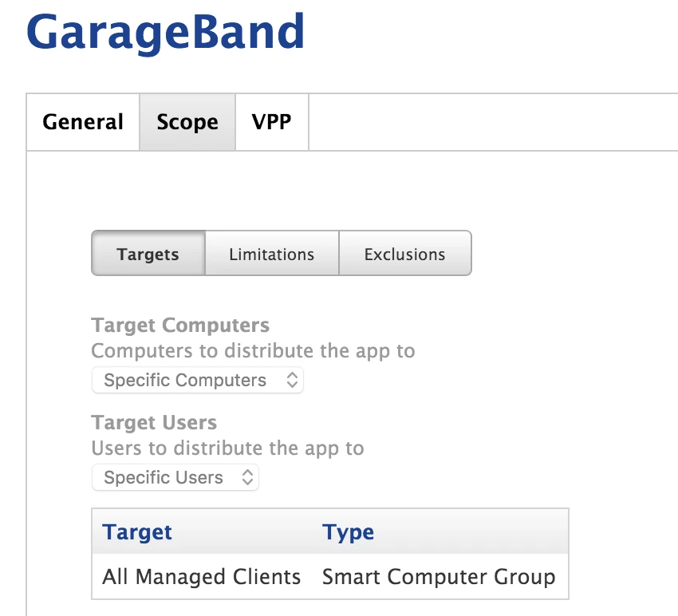Click the Target Users heading
This screenshot has width=678, height=616.
coord(154,423)
